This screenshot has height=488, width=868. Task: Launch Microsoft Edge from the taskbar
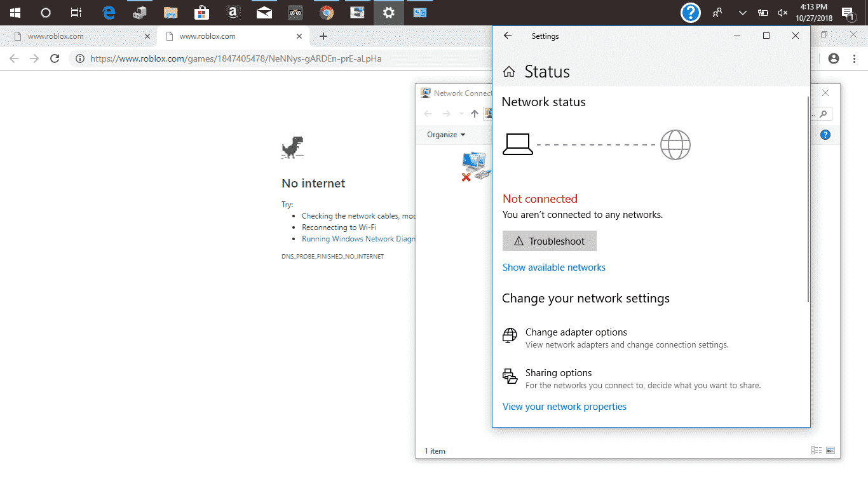coord(109,12)
